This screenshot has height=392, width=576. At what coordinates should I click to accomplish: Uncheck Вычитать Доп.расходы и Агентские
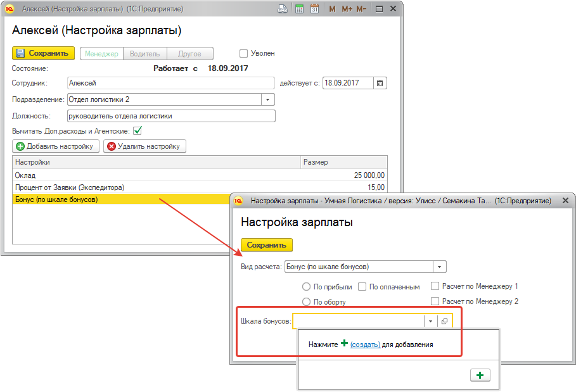(138, 130)
